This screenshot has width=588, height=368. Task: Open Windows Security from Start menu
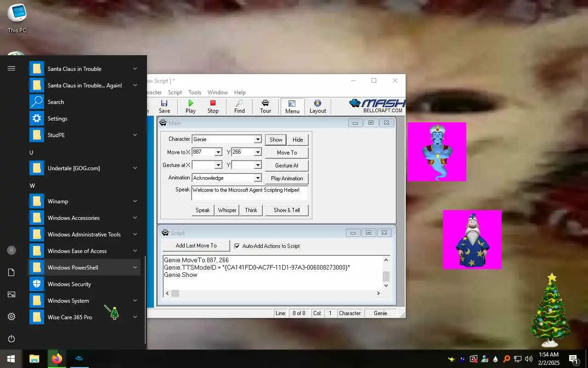point(85,284)
